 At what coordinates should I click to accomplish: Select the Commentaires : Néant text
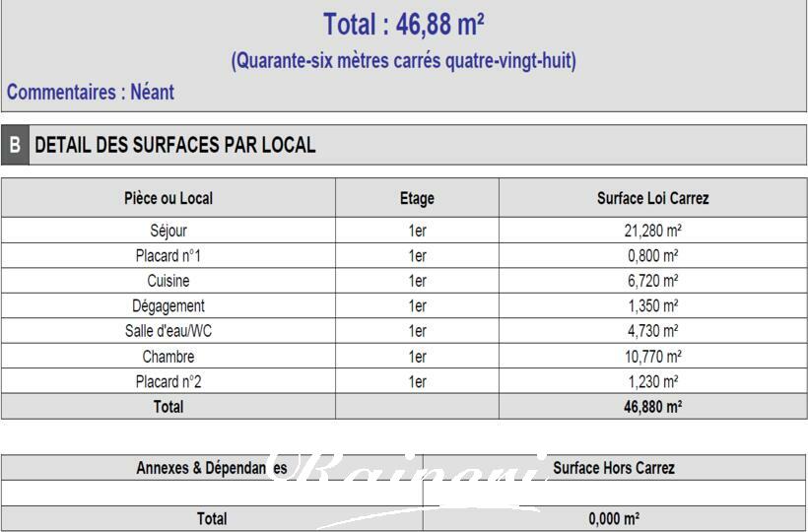click(91, 93)
